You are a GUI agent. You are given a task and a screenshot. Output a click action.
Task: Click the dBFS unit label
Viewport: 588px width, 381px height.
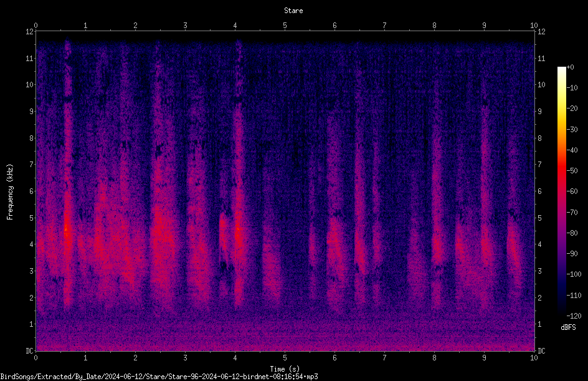tap(568, 327)
